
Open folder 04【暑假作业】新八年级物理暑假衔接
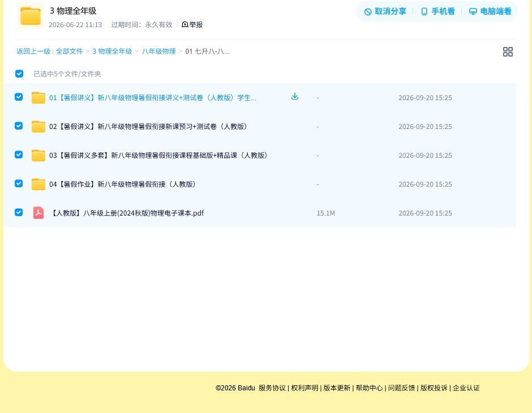[122, 184]
